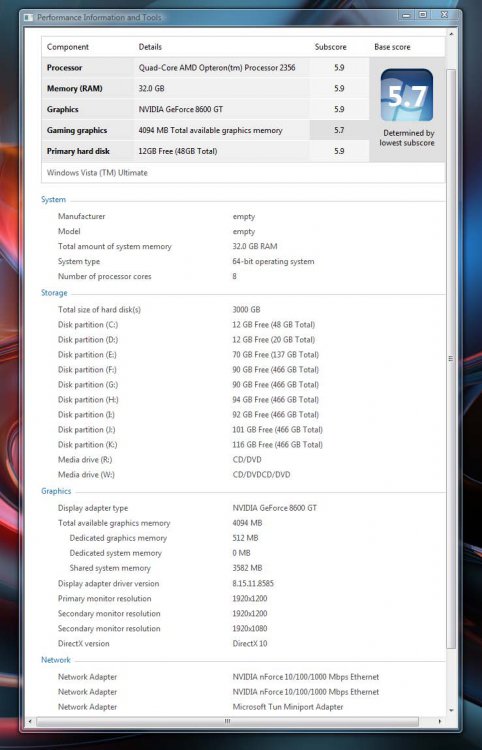Click the Component column header

[68, 47]
